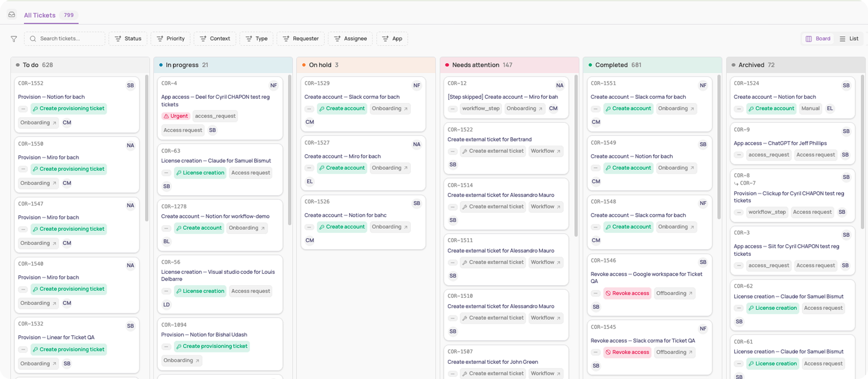Click Revoke access tag on COR-1546 card

(x=627, y=293)
